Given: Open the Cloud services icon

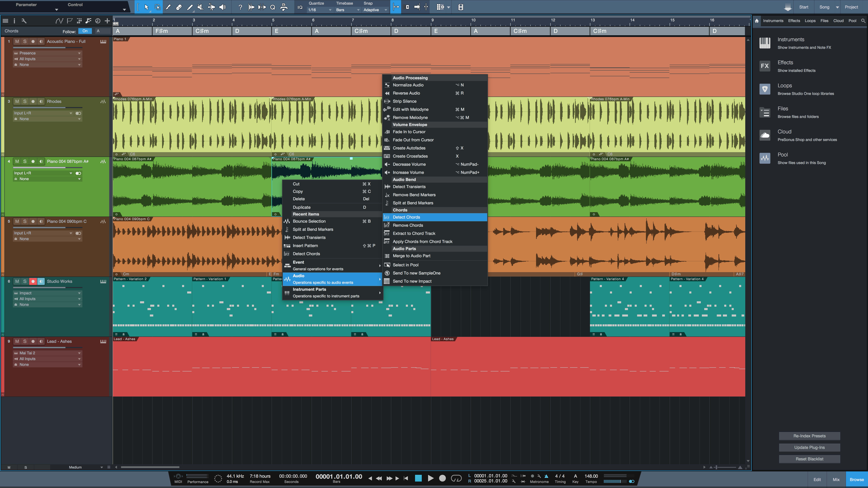Looking at the screenshot, I should [x=765, y=135].
